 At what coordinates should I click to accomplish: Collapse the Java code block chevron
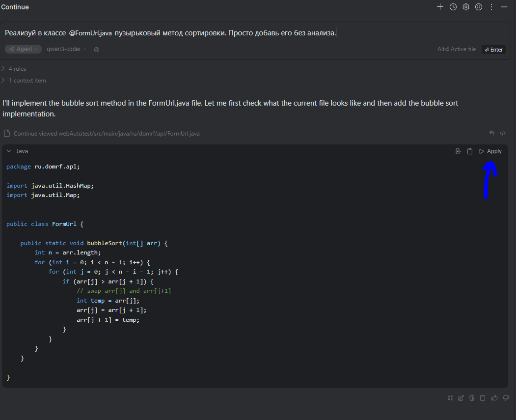click(9, 151)
